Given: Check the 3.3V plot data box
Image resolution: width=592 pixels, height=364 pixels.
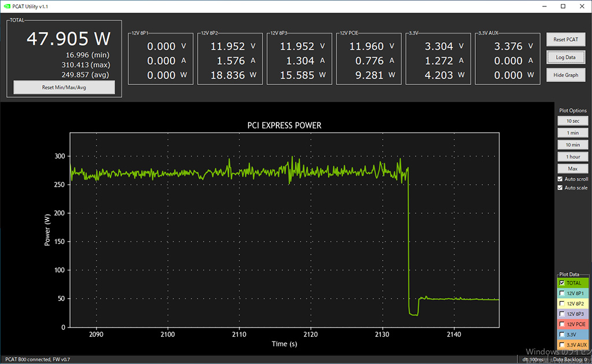Looking at the screenshot, I should [x=561, y=335].
